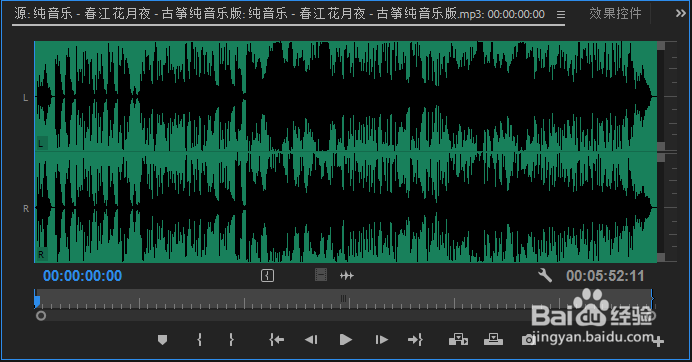Open the Source panel menu
Viewport: 692px width, 362px height.
560,15
